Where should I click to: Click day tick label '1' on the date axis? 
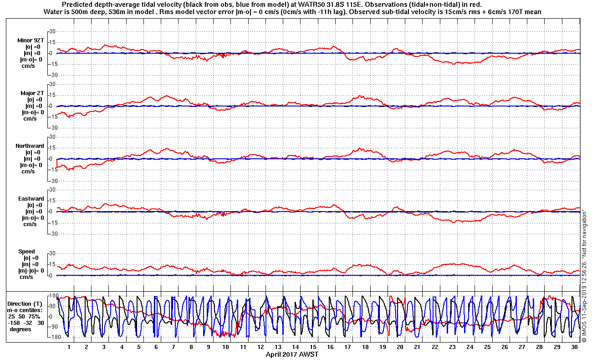click(x=69, y=347)
